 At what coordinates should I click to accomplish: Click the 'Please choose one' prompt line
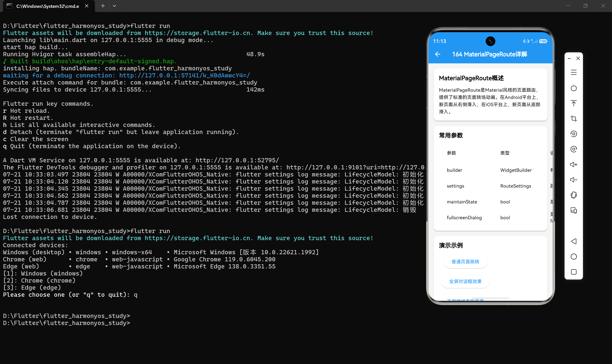tap(70, 295)
